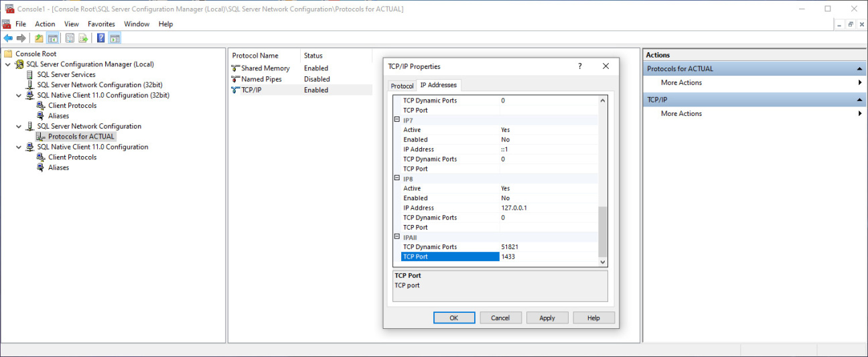Toggle the Show/Hide Console Tree icon
Image resolution: width=868 pixels, height=357 pixels.
click(52, 38)
